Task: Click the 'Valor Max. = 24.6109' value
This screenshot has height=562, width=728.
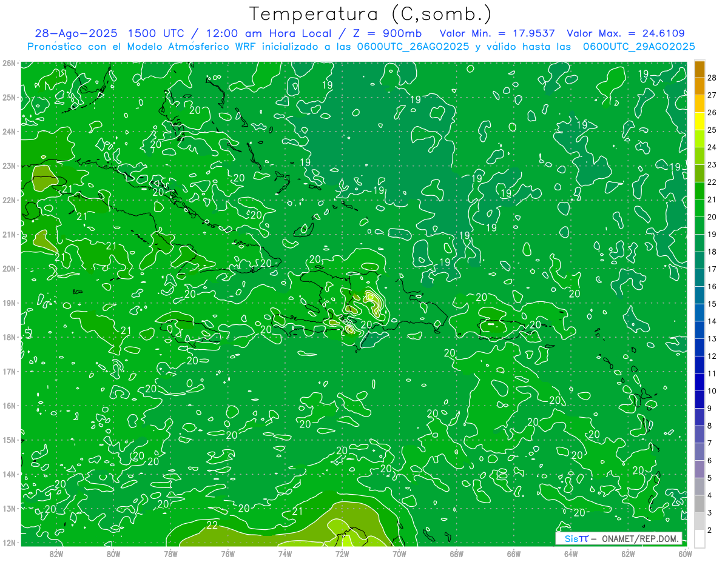Action: coord(625,33)
